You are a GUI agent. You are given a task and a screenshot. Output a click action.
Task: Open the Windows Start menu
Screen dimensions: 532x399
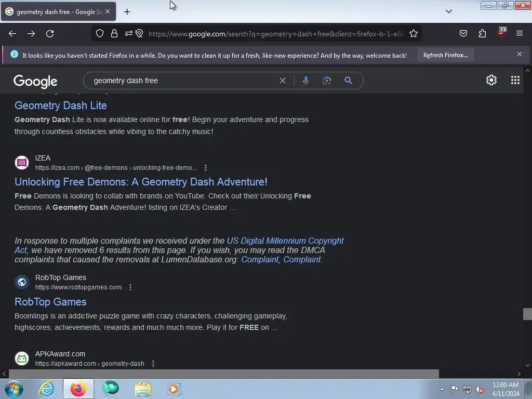[14, 389]
